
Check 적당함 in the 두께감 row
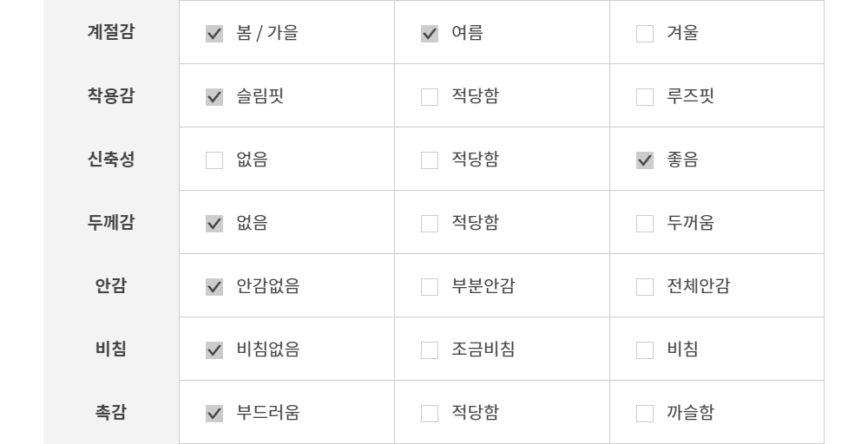[x=430, y=224]
